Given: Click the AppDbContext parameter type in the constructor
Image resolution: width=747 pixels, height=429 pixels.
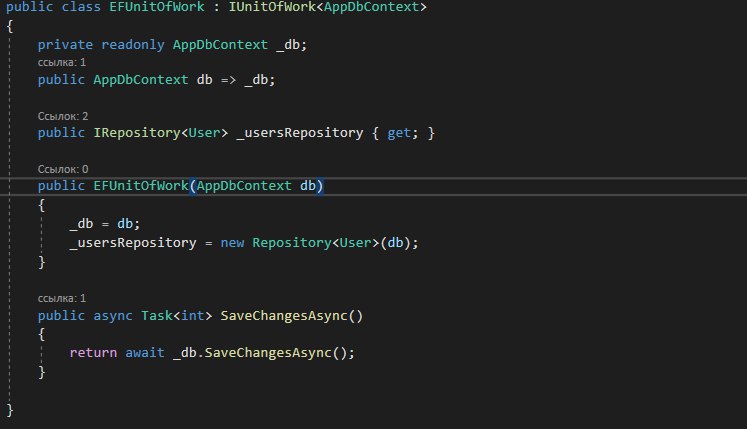Looking at the screenshot, I should coord(244,185).
